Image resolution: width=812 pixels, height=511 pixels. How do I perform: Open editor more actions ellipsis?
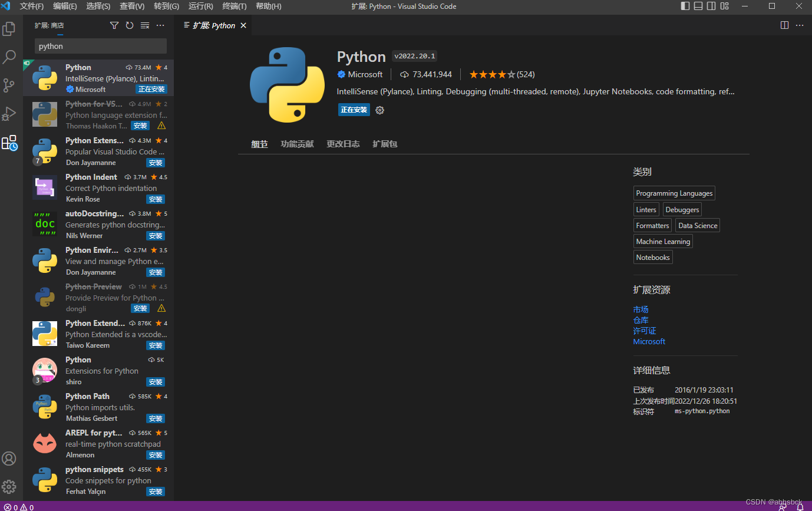click(800, 25)
